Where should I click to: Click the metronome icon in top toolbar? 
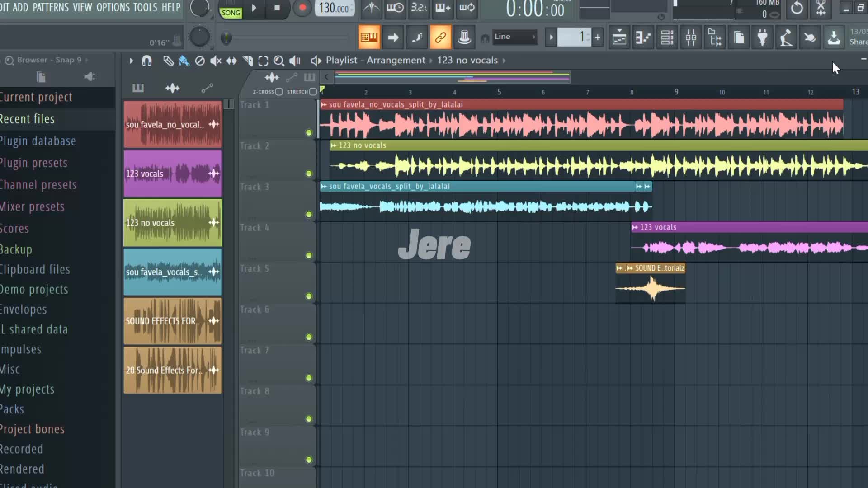[372, 8]
